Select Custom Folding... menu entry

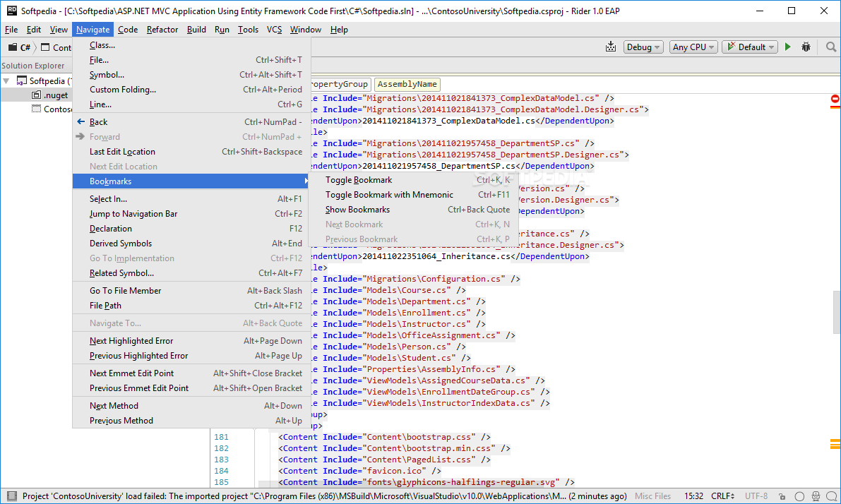(191, 90)
